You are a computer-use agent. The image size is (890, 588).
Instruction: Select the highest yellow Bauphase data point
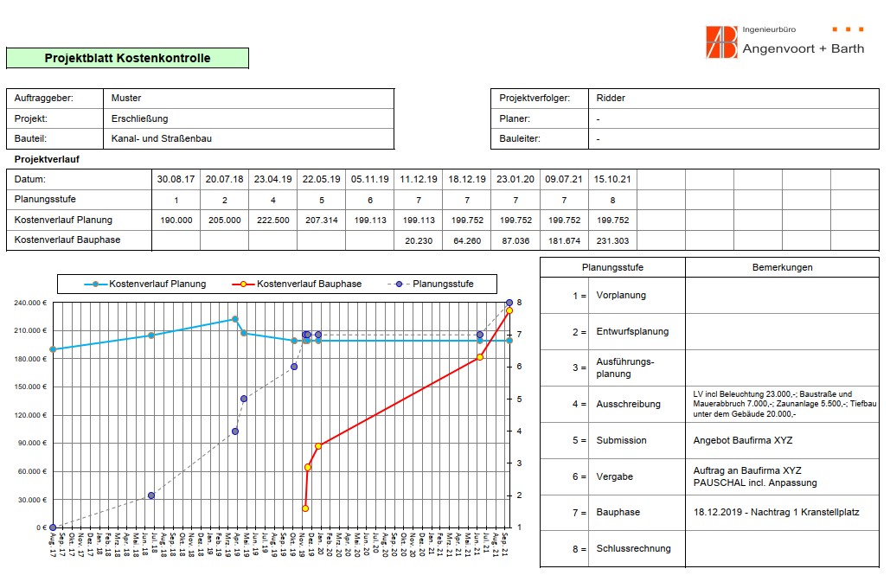(509, 310)
